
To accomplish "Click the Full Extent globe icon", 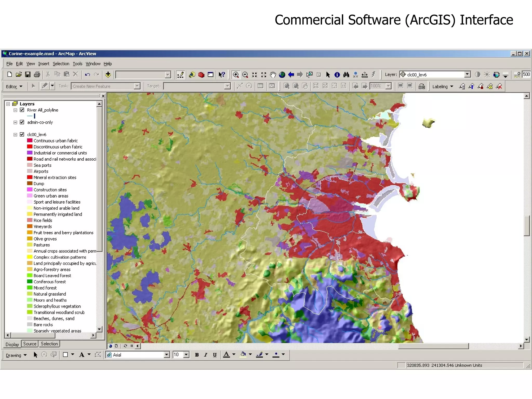I will pyautogui.click(x=282, y=75).
